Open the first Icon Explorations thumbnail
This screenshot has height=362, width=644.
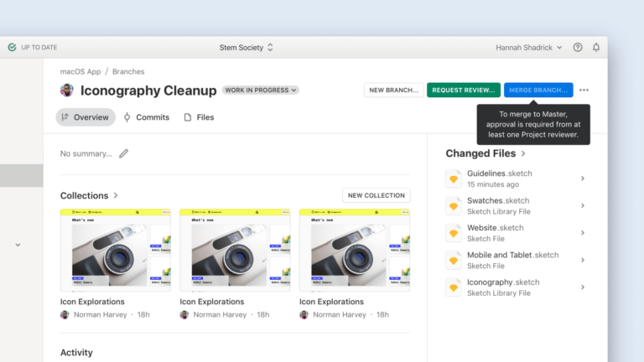[116, 248]
